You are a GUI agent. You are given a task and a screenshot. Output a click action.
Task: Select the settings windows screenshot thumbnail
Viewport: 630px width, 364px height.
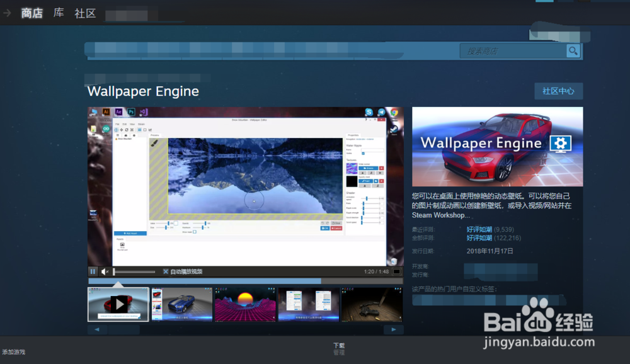[x=309, y=304]
